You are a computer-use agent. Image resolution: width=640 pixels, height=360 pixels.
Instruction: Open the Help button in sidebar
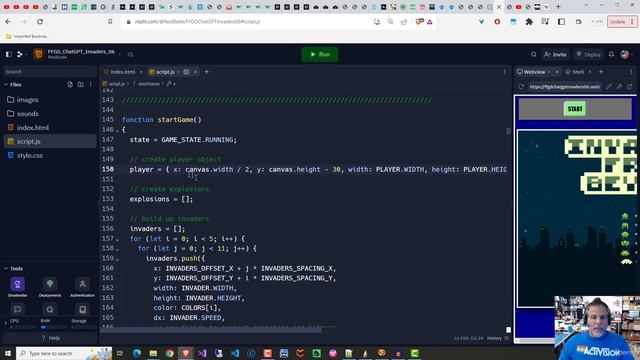pos(50,338)
